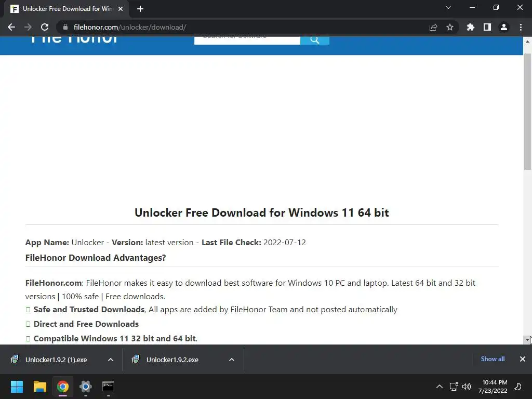Click the focus assist moon tray icon
The width and height of the screenshot is (532, 399).
pos(518,387)
